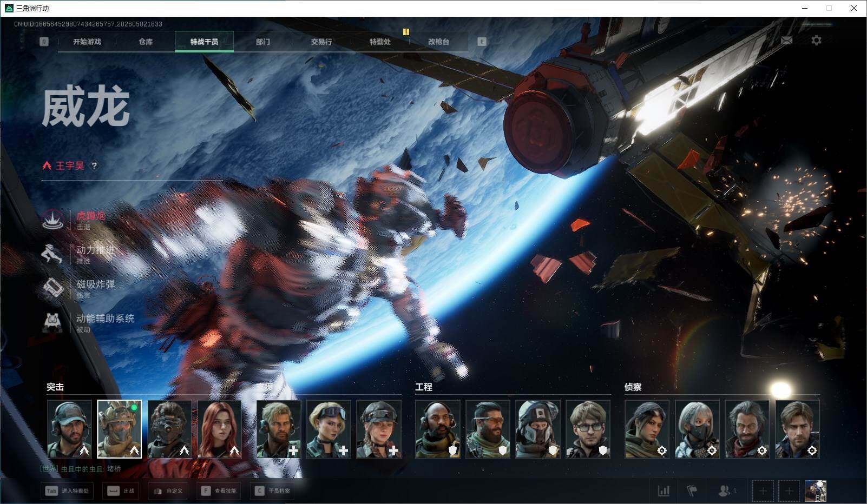Switch to the 仓库 tab
Screen dimensions: 867x504
pos(146,42)
